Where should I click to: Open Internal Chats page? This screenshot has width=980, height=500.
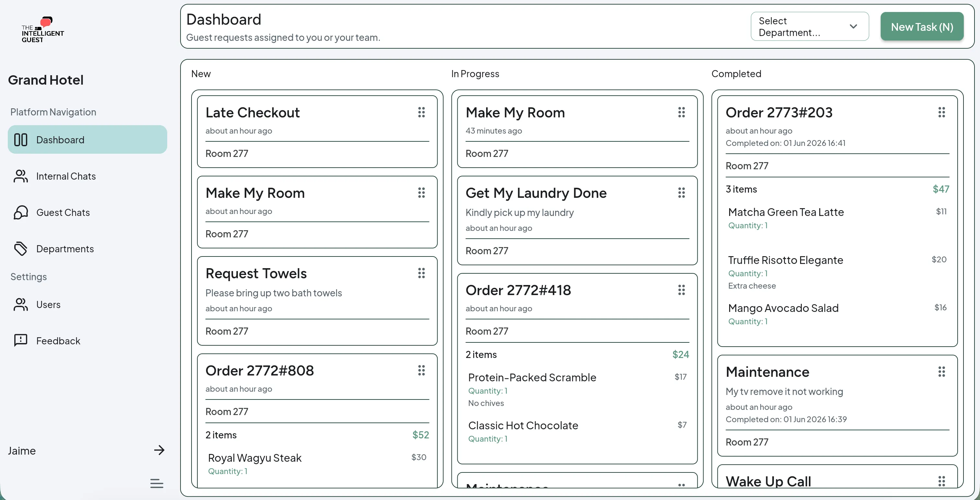87,176
